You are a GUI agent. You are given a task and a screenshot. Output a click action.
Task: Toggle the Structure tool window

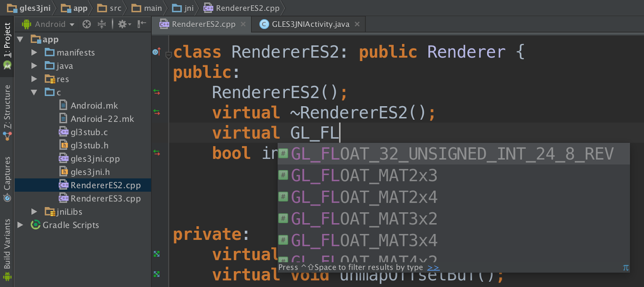coord(7,109)
